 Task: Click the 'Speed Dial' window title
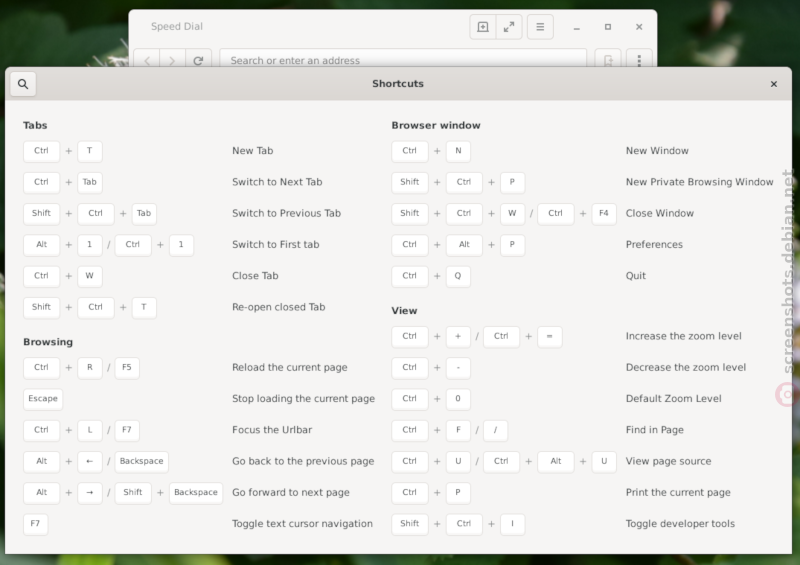pos(177,27)
